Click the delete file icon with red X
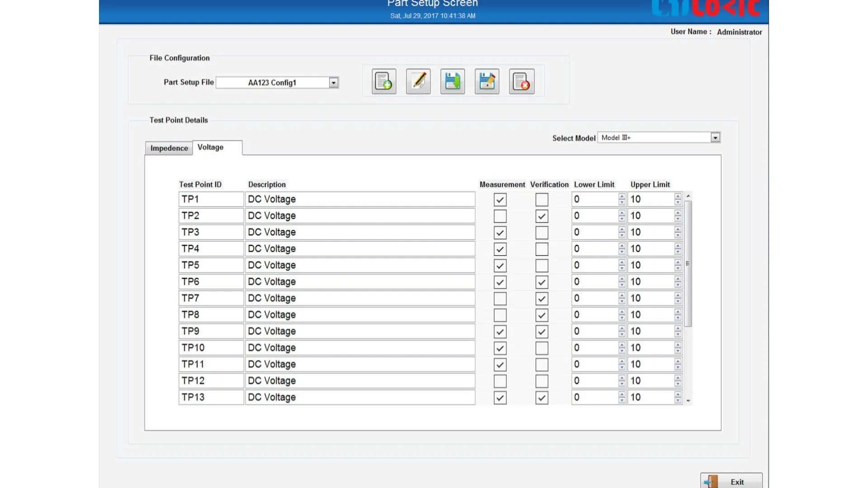The image size is (868, 488). 522,81
